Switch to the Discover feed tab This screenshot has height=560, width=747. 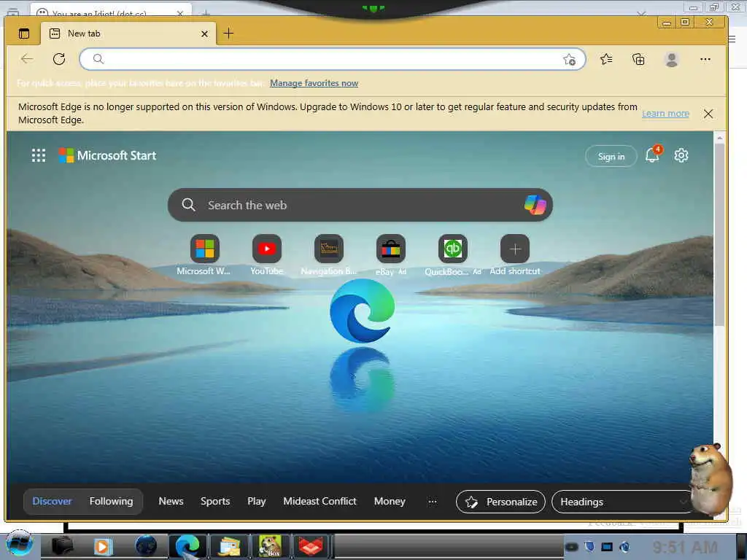[52, 502]
